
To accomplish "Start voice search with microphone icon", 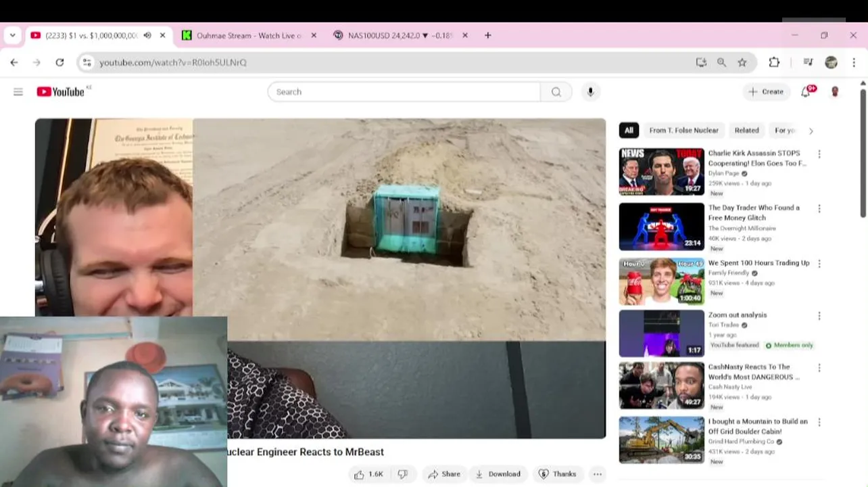I will tap(590, 92).
